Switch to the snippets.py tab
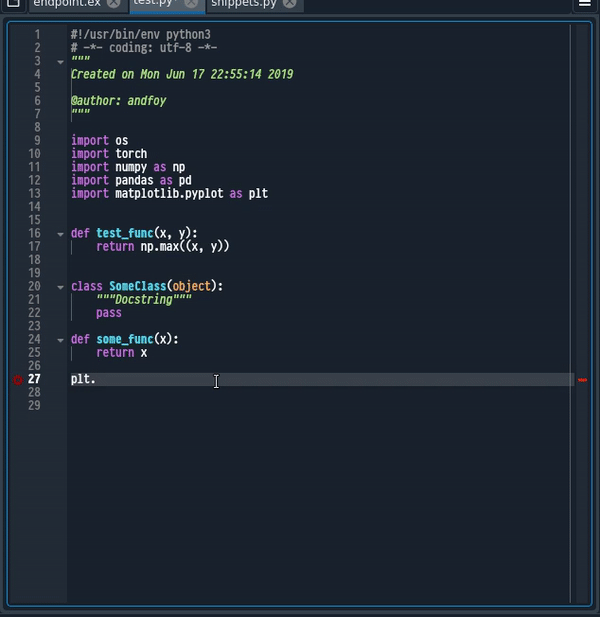 (244, 4)
